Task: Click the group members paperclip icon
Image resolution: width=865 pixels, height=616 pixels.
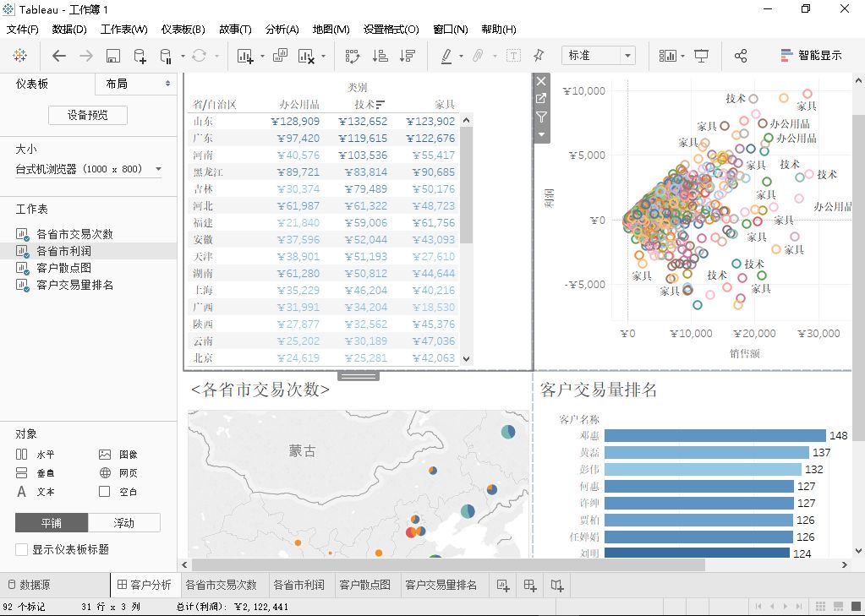Action: point(479,56)
